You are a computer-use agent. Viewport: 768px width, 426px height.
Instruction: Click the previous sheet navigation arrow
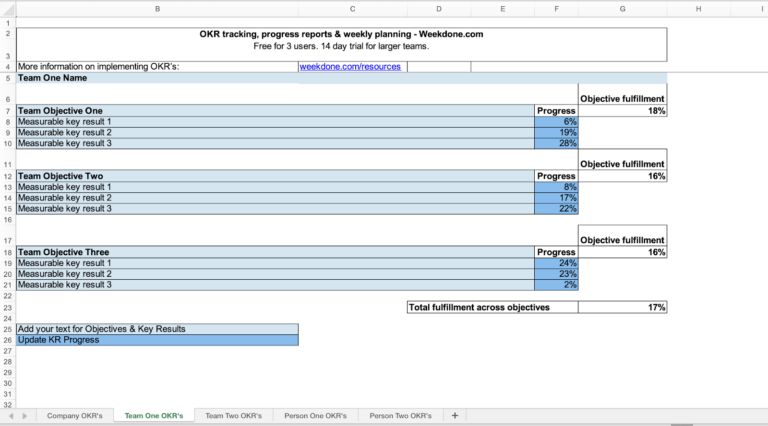[x=11, y=416]
